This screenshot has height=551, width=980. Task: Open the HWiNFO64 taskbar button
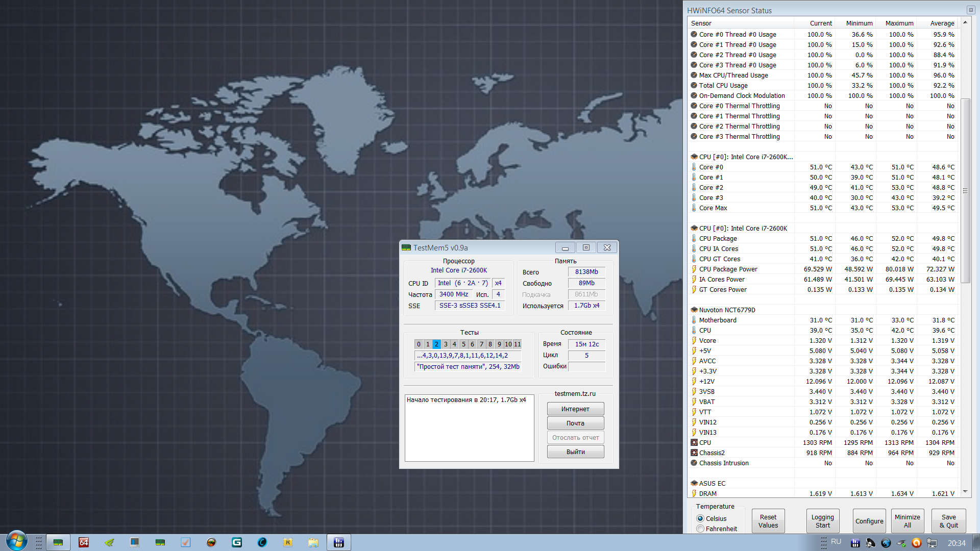click(338, 542)
